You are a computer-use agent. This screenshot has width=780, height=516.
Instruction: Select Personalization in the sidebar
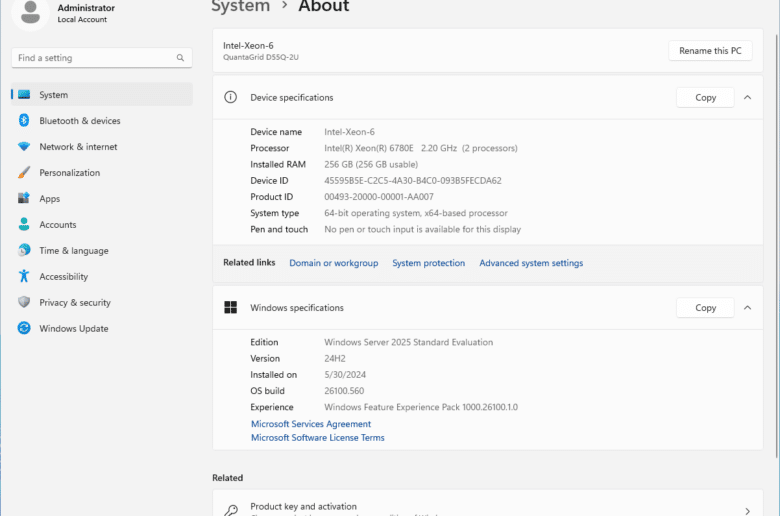102,173
